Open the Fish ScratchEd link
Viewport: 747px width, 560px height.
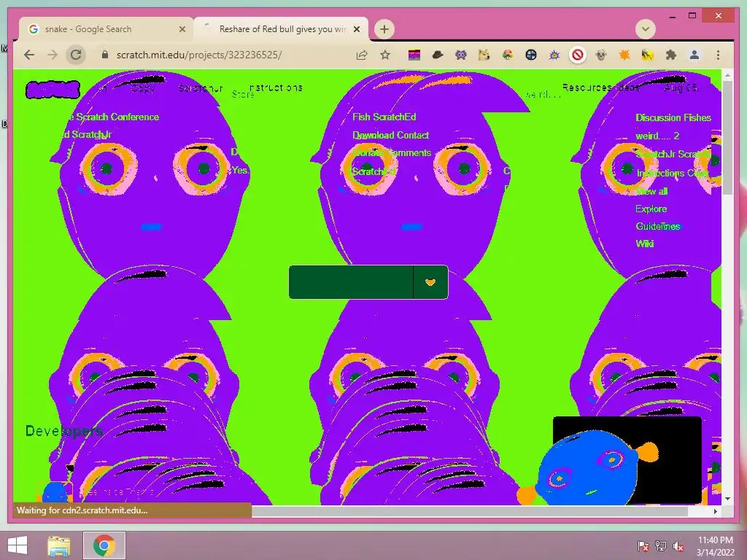coord(384,117)
